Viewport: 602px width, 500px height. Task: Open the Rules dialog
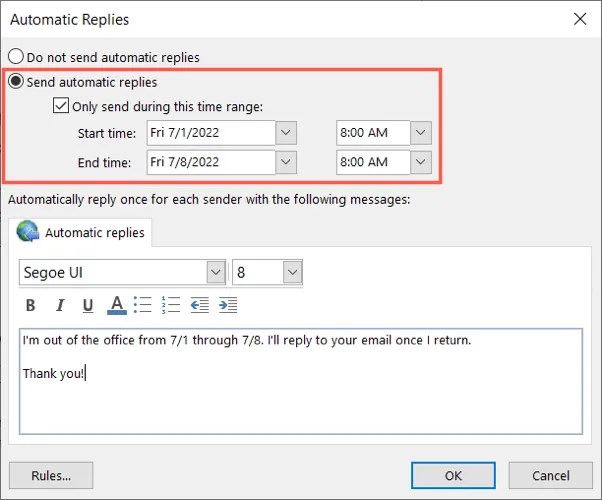point(51,475)
